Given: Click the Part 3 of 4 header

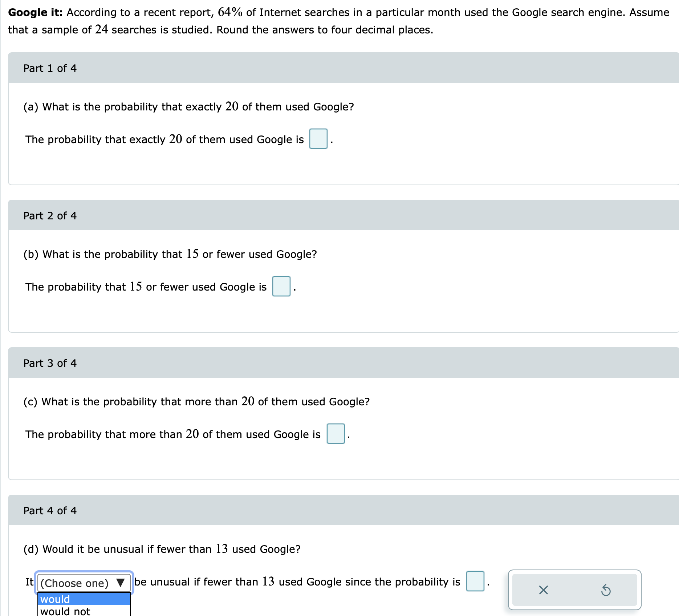Looking at the screenshot, I should 50,363.
